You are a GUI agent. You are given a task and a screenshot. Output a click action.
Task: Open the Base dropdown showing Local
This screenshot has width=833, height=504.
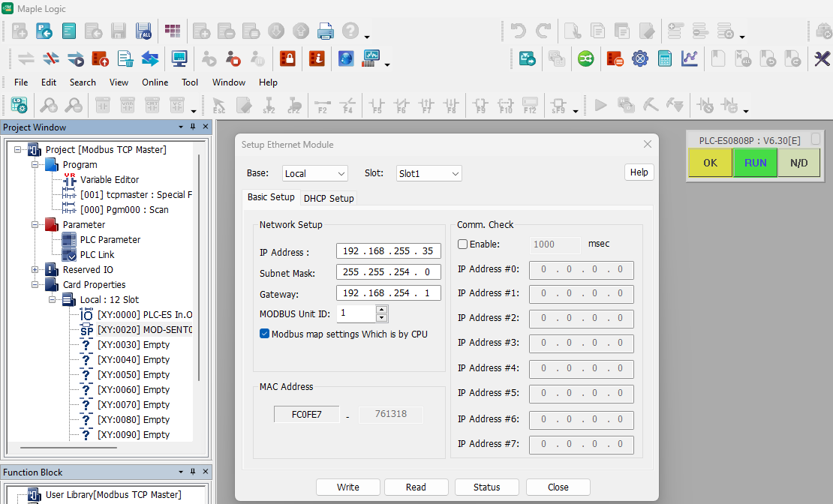pos(315,173)
